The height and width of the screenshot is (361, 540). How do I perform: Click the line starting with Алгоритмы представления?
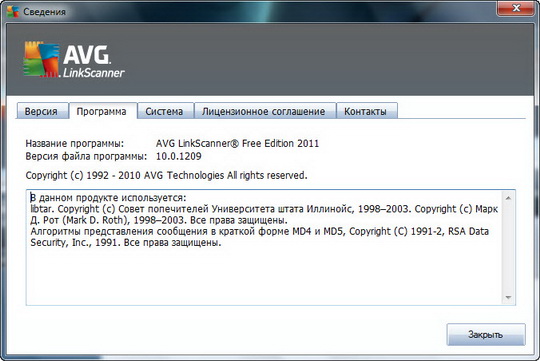[260, 231]
